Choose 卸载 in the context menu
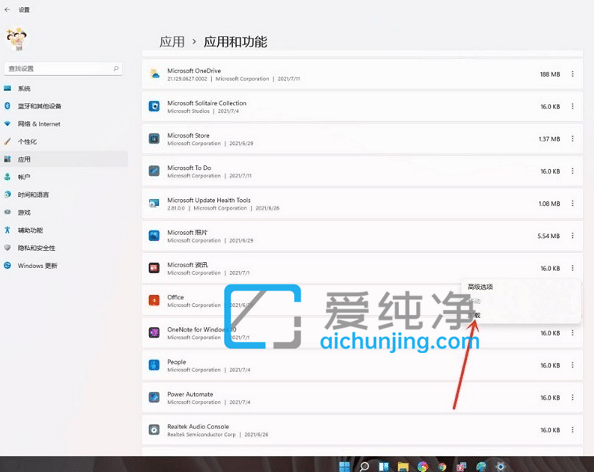 point(474,315)
